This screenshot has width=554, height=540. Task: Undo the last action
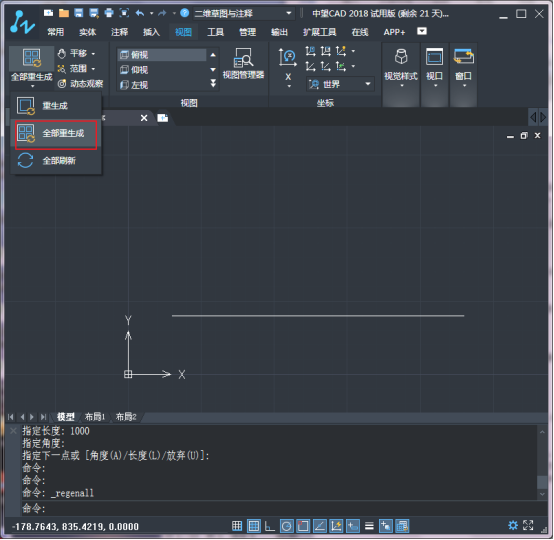(x=140, y=13)
